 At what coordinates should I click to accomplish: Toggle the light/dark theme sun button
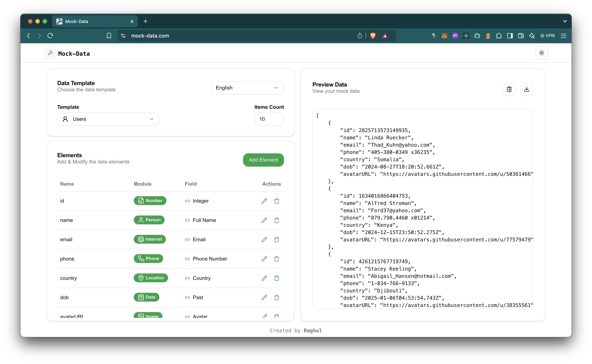pos(542,53)
